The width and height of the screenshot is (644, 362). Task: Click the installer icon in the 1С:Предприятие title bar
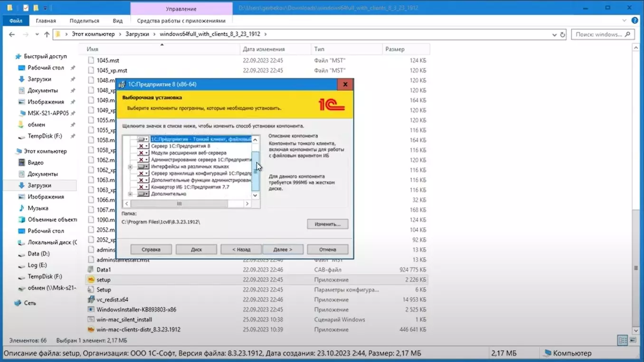click(x=122, y=84)
